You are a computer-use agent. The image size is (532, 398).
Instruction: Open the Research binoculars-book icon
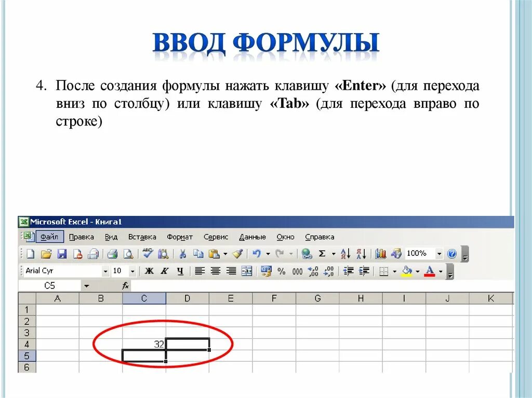164,254
